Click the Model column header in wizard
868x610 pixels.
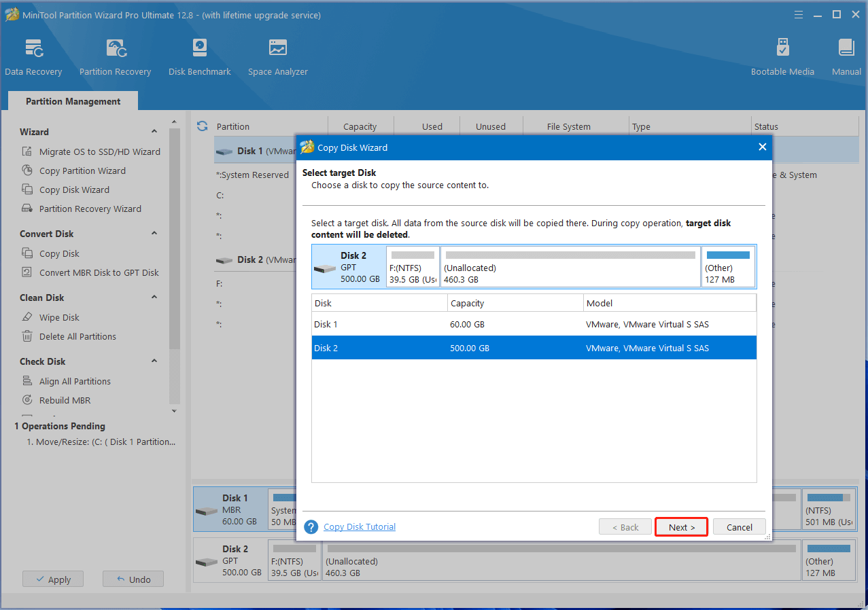(670, 303)
